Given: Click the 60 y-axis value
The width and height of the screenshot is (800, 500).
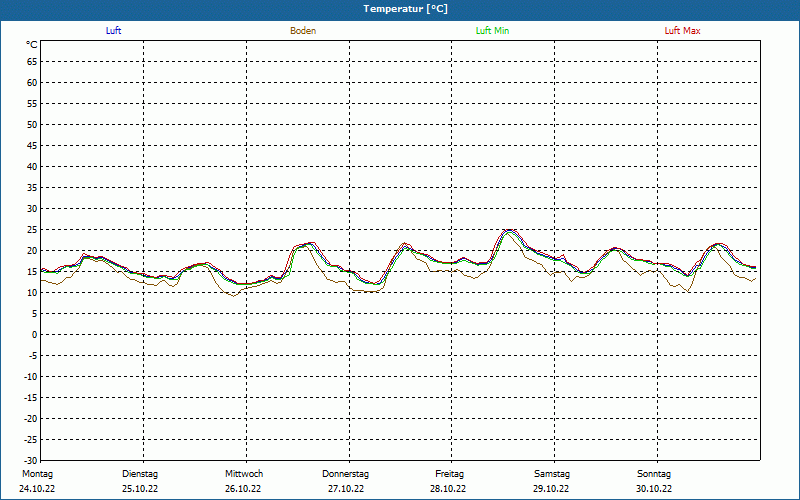Looking at the screenshot, I should click(x=32, y=83).
